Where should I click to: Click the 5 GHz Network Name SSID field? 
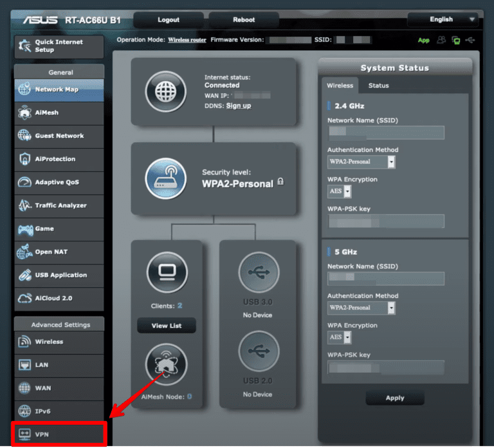pos(386,279)
